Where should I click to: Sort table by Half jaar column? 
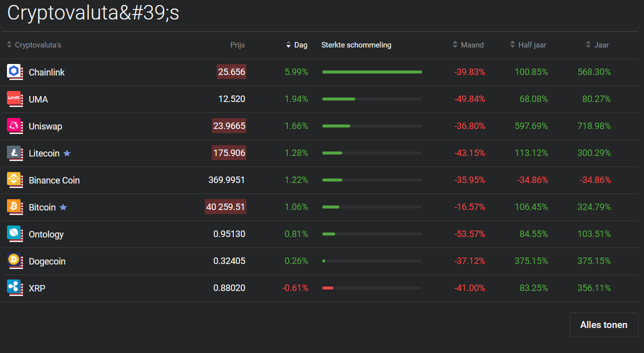click(x=528, y=45)
